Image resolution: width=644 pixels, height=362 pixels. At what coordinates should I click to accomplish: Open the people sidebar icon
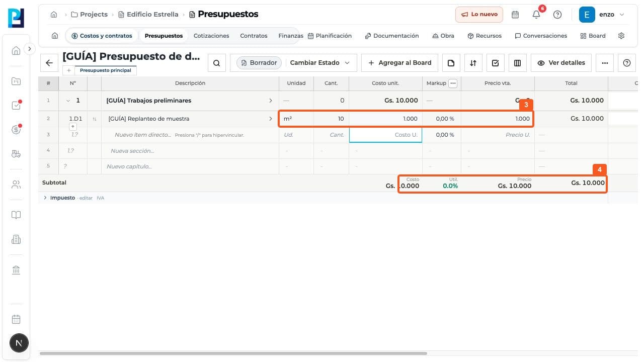click(x=16, y=185)
